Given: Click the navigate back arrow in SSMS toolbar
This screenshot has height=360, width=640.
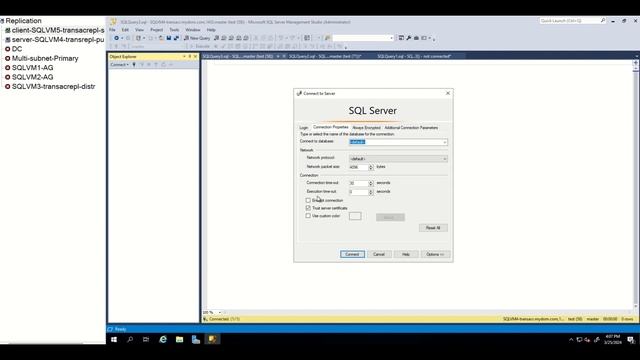Looking at the screenshot, I should 117,38.
